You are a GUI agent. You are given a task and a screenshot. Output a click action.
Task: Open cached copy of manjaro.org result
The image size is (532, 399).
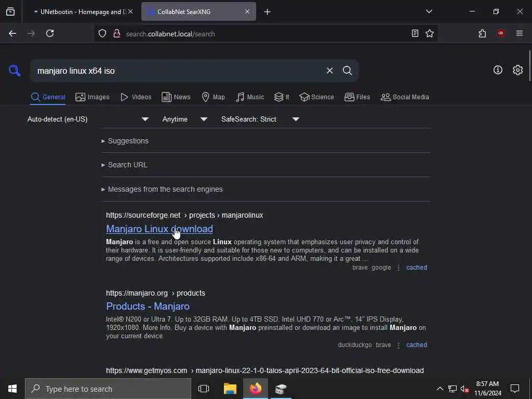pos(417,345)
